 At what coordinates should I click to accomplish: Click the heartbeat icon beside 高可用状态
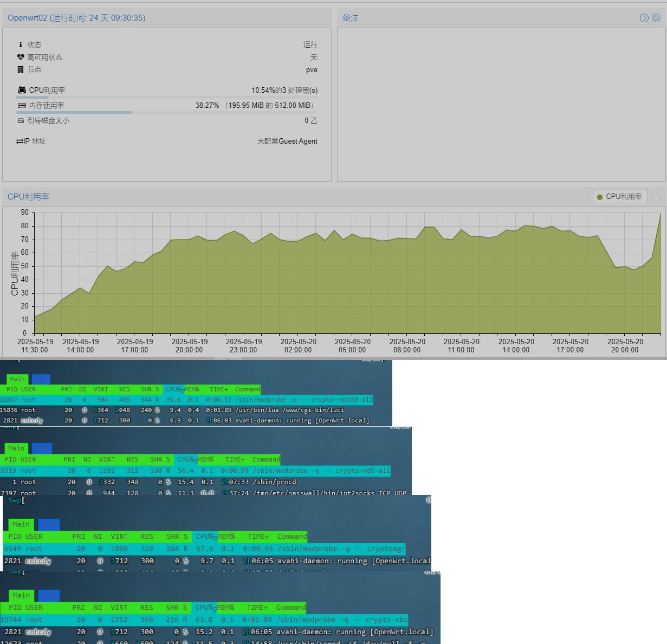(x=21, y=57)
